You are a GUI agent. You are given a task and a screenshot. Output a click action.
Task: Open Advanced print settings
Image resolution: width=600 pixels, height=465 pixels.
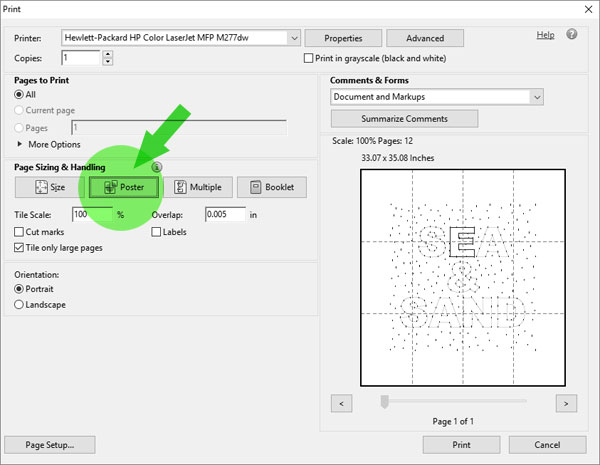tap(425, 38)
